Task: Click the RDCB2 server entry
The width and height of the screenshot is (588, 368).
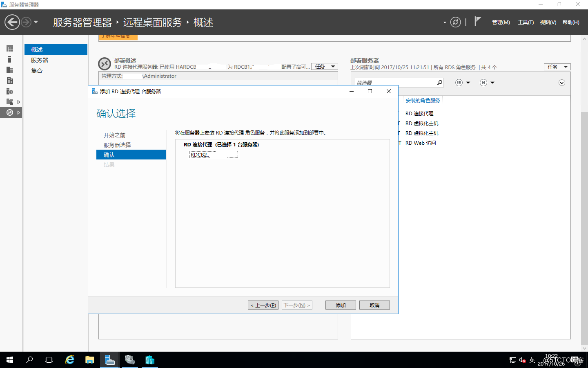Action: [214, 155]
